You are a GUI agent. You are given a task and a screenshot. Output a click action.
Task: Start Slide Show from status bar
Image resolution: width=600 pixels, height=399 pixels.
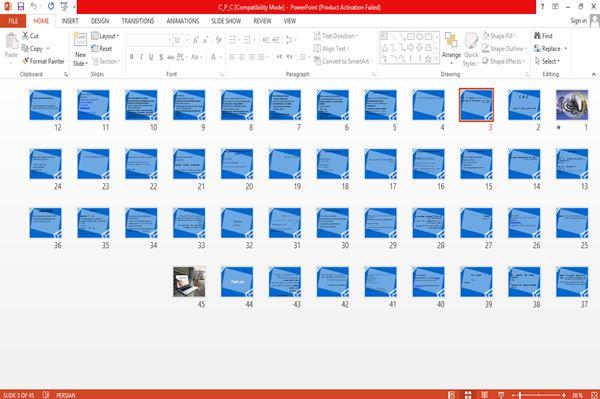click(x=501, y=395)
